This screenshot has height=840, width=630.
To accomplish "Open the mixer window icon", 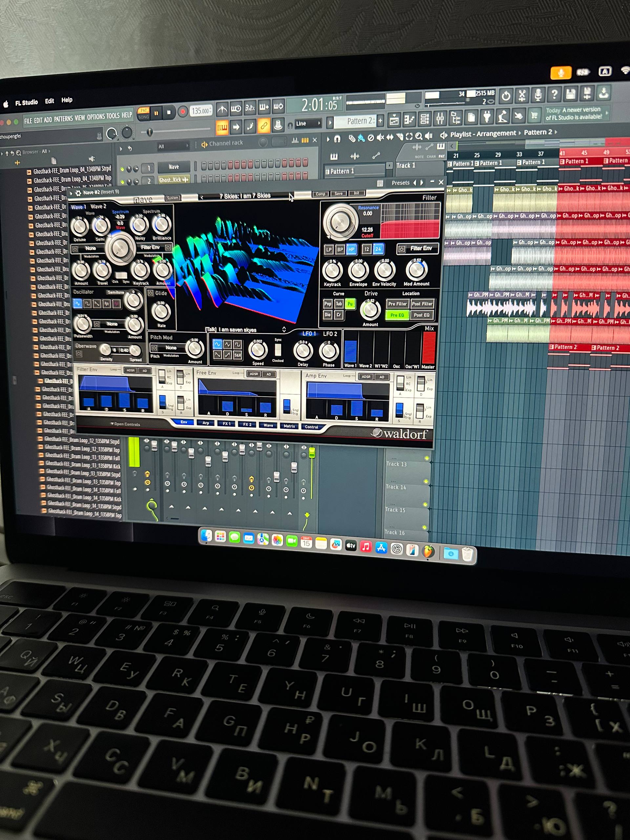I will (440, 119).
